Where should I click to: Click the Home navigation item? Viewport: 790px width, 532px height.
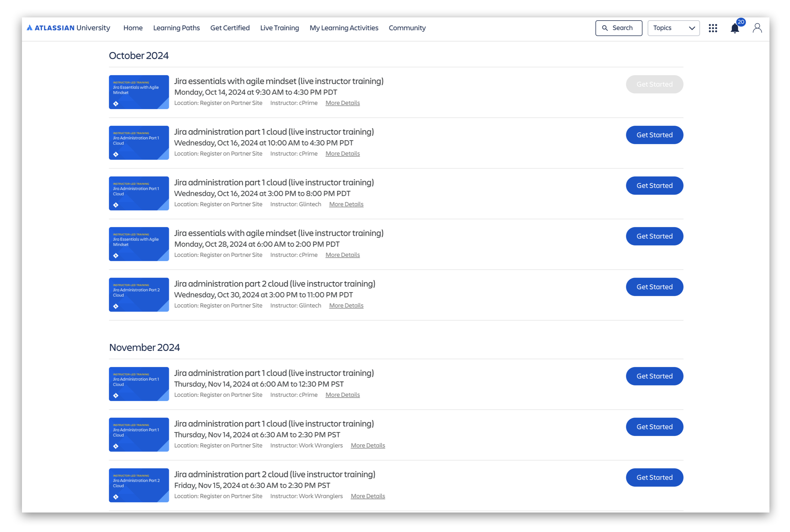133,28
